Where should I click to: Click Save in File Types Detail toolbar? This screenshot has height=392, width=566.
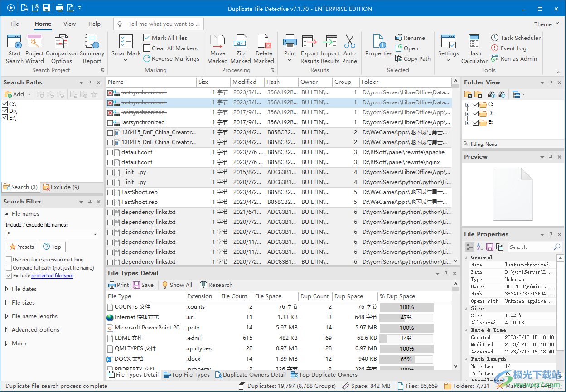click(x=143, y=285)
